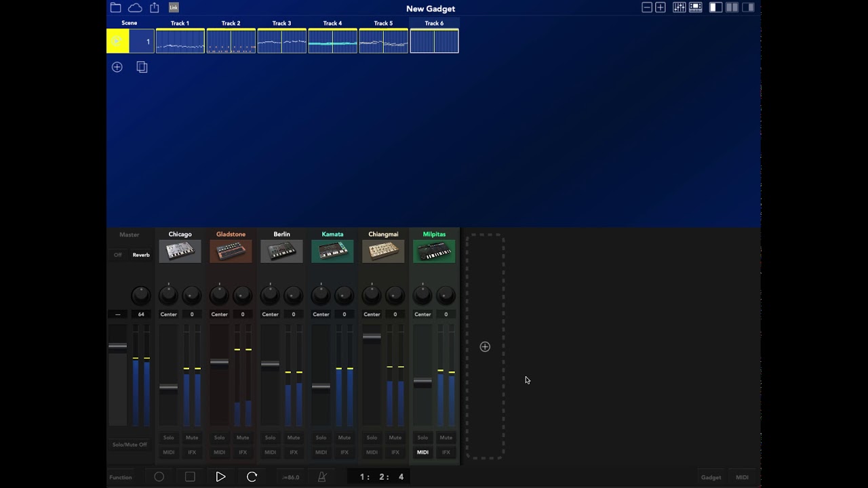
Task: Click the tempo 86.0 display
Action: pyautogui.click(x=290, y=477)
